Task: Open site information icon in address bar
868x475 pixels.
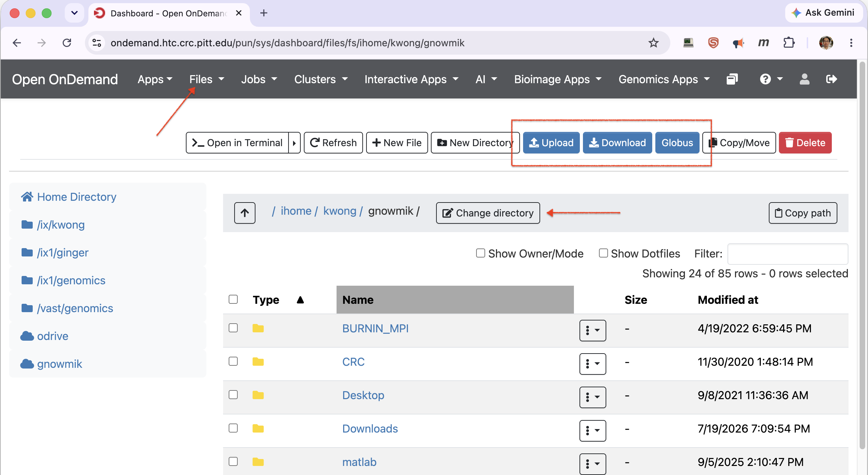Action: click(x=97, y=43)
